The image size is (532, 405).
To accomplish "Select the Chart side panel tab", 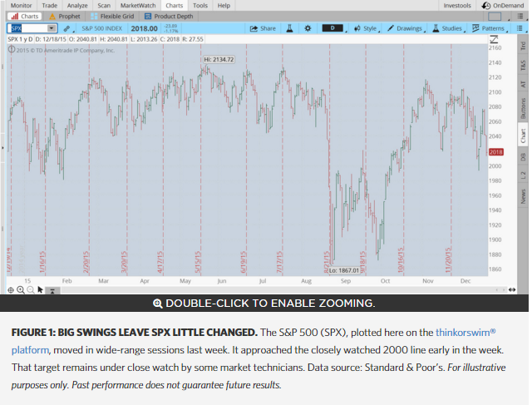I will (x=523, y=136).
